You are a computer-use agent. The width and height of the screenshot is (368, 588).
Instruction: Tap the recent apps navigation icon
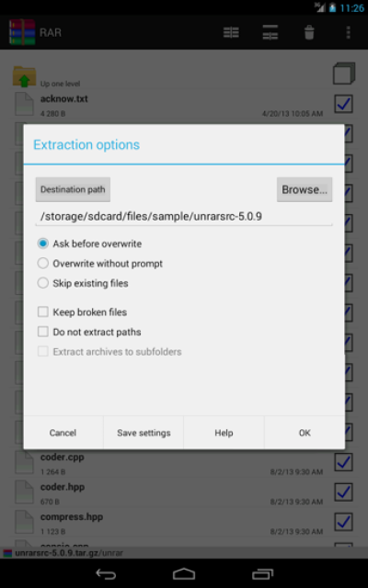point(262,573)
